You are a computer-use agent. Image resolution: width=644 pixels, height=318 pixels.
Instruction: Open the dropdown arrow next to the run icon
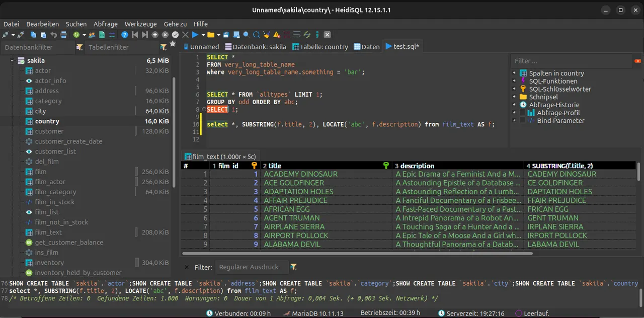(203, 35)
